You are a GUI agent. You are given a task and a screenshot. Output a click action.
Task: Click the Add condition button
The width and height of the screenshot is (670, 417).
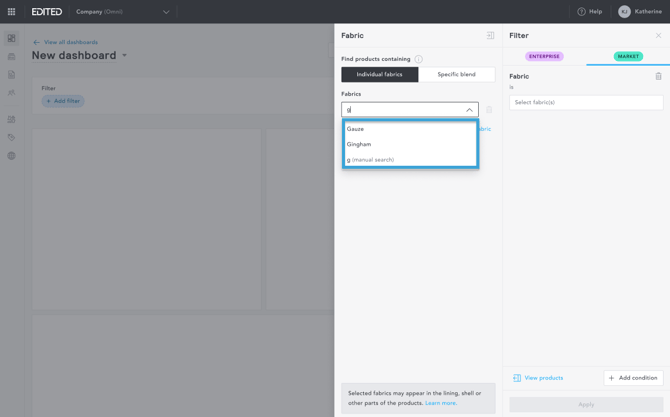coord(633,378)
